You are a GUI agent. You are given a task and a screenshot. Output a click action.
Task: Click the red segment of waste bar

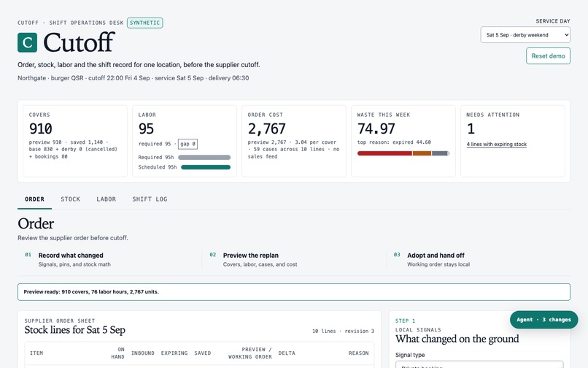click(x=384, y=153)
